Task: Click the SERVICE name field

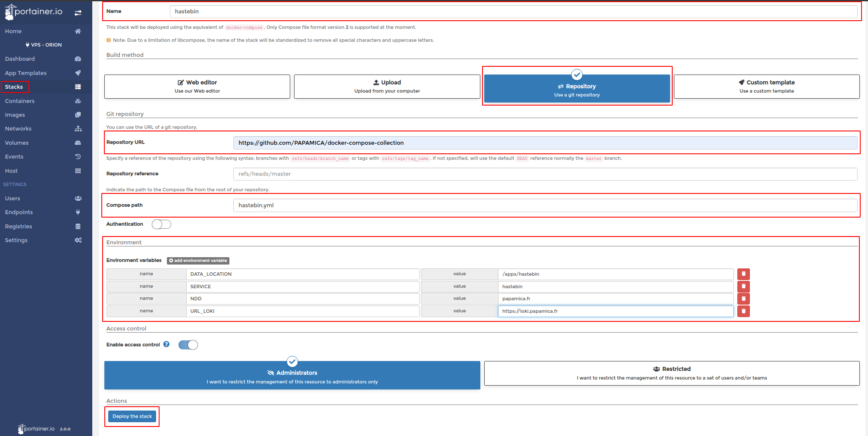Action: tap(303, 287)
